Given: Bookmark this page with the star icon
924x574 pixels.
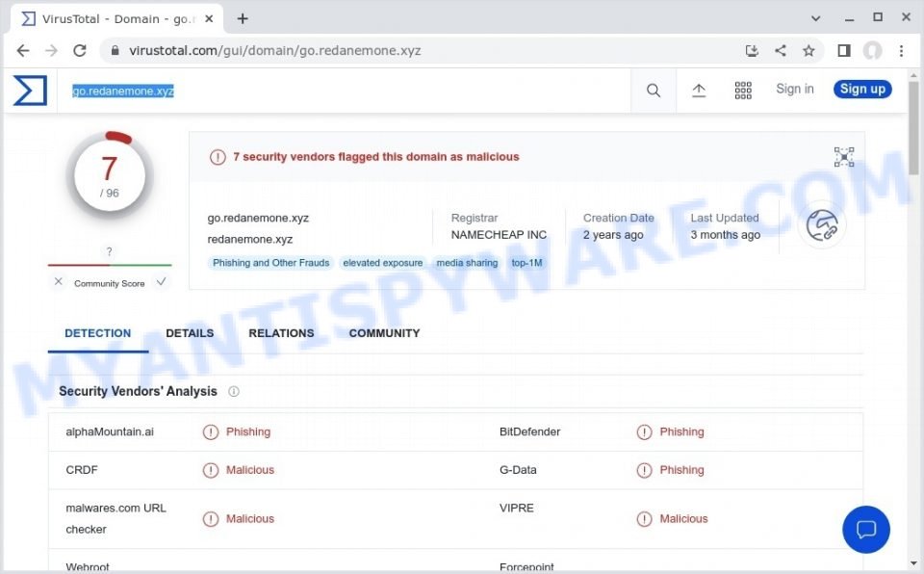Looking at the screenshot, I should pos(808,51).
